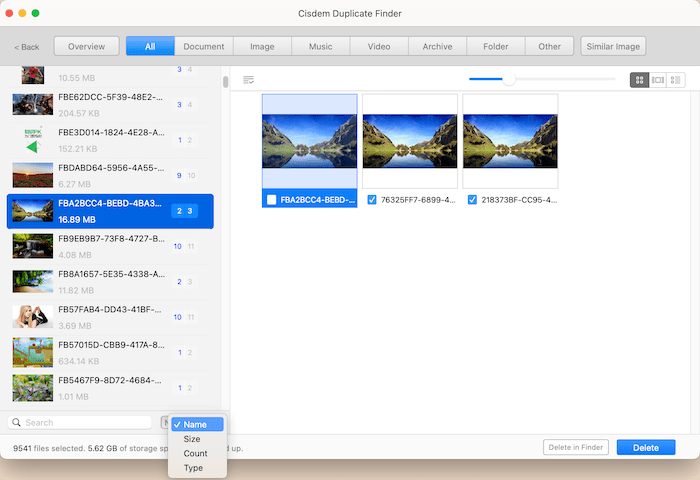700x480 pixels.
Task: Switch to the Image tab
Action: [262, 46]
